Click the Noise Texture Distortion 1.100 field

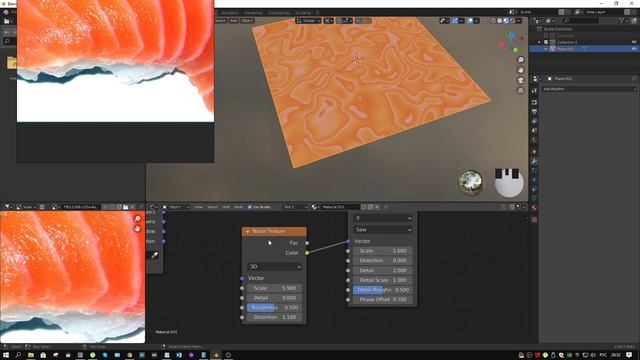click(274, 317)
